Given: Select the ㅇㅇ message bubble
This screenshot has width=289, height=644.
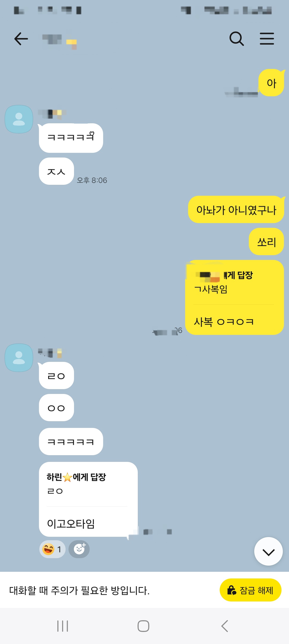Looking at the screenshot, I should 56,408.
